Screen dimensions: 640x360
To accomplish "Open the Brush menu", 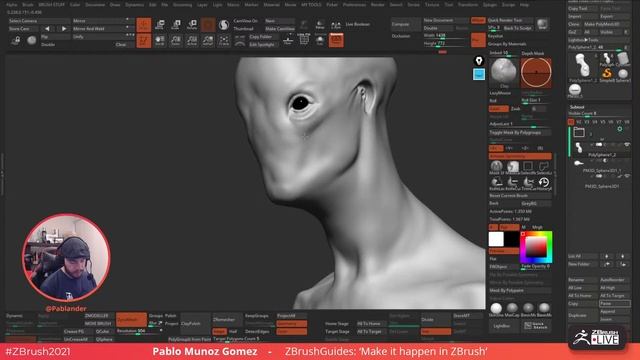I will tap(28, 5).
